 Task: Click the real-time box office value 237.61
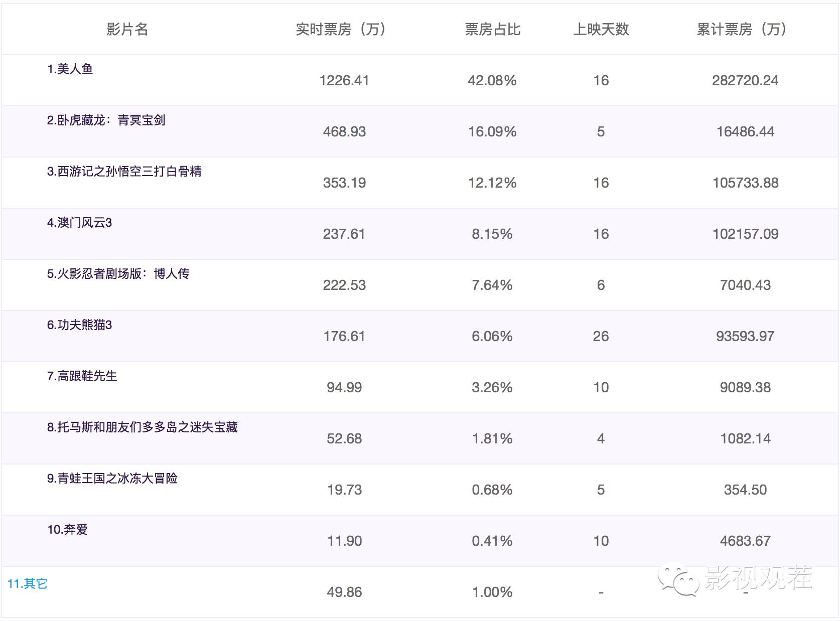coord(344,234)
